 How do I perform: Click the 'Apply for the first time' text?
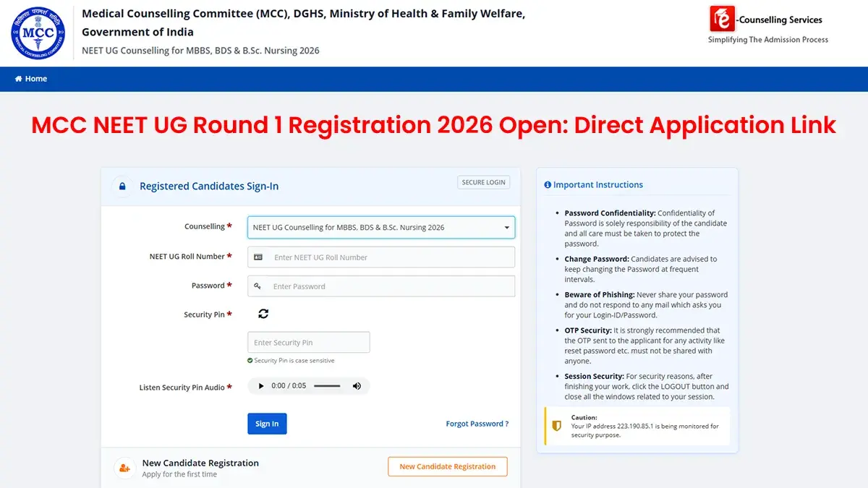179,474
